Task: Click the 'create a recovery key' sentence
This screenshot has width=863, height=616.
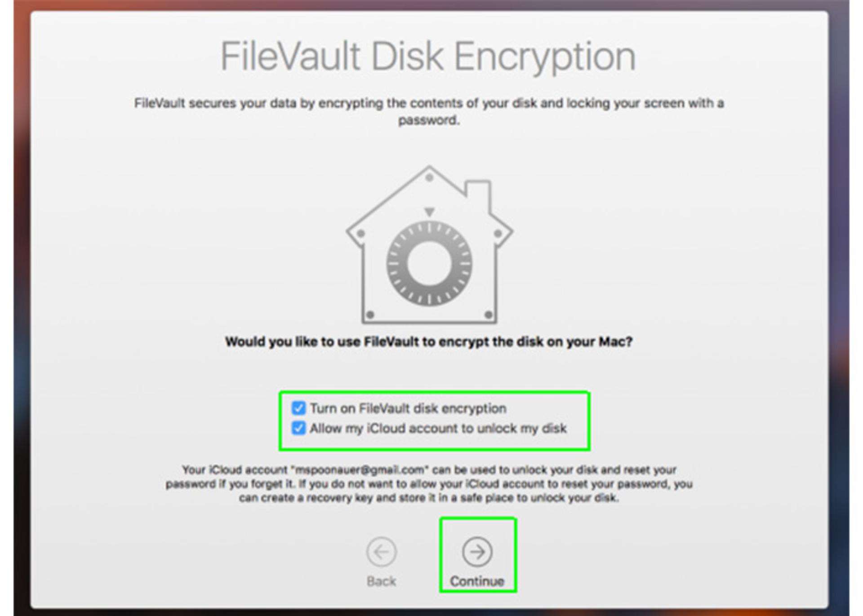Action: pyautogui.click(x=429, y=498)
